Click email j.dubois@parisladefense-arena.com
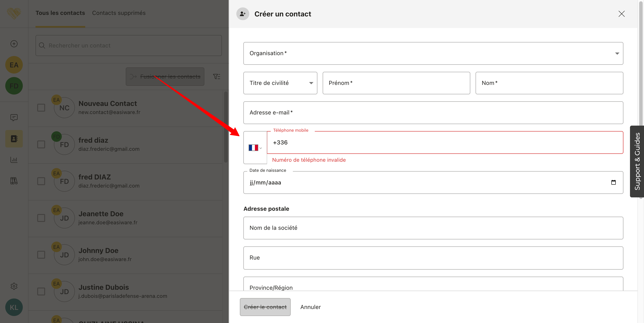 [123, 296]
